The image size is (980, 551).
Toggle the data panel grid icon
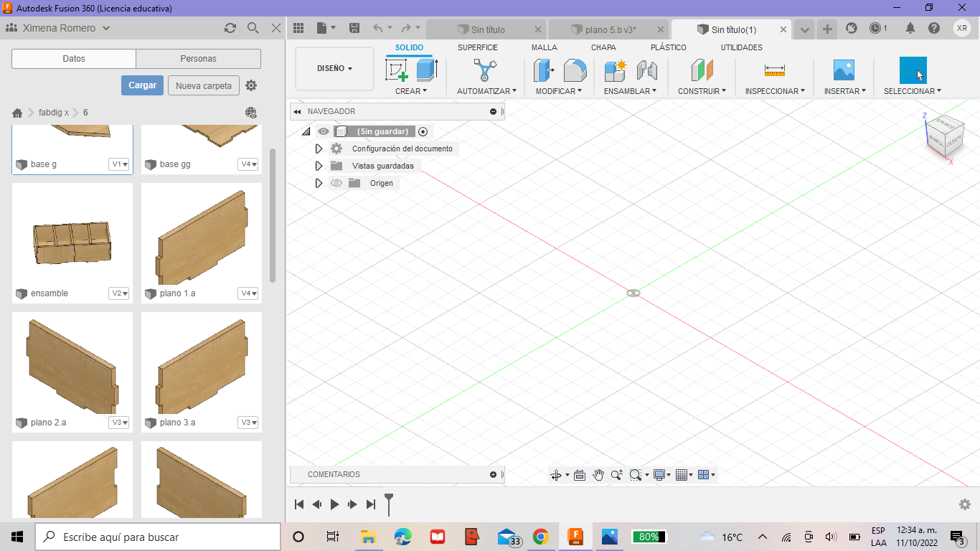point(298,29)
